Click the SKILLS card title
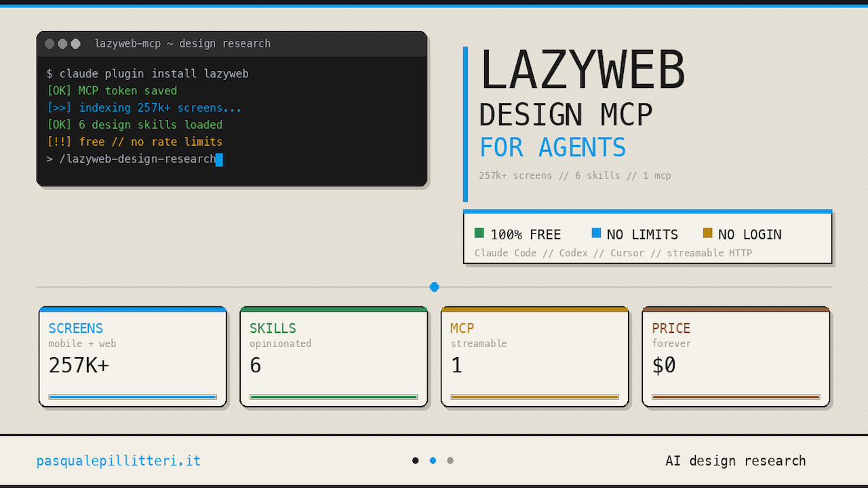This screenshot has height=488, width=868. click(x=273, y=328)
